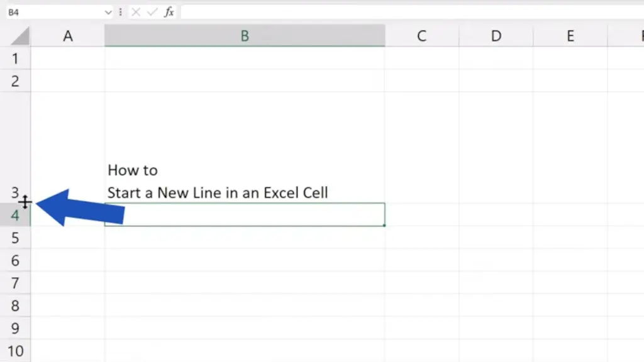The image size is (644, 362).
Task: Click the Insert Function fx icon
Action: (169, 12)
